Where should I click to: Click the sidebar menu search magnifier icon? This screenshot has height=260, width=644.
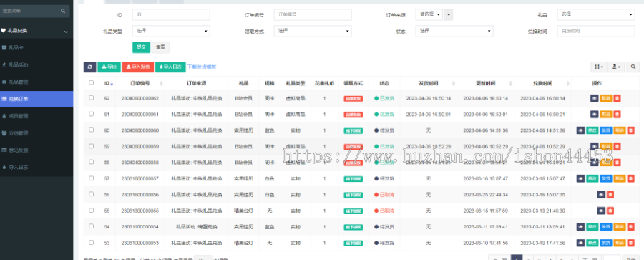[x=63, y=11]
